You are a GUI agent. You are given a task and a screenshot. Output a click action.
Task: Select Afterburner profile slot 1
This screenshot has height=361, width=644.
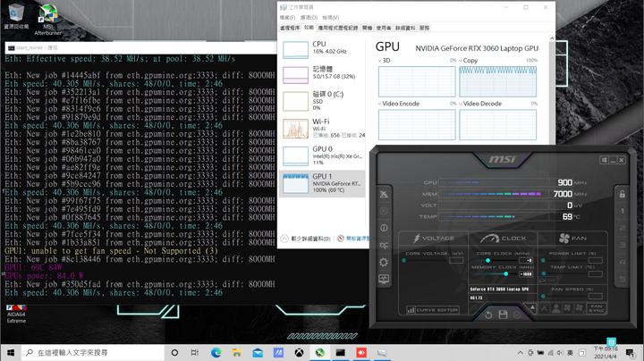pyautogui.click(x=623, y=211)
